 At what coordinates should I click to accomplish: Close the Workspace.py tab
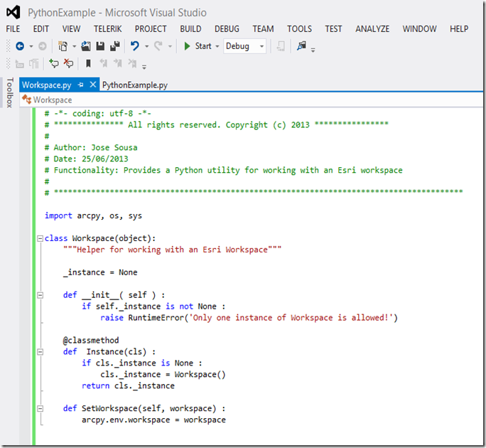click(92, 85)
